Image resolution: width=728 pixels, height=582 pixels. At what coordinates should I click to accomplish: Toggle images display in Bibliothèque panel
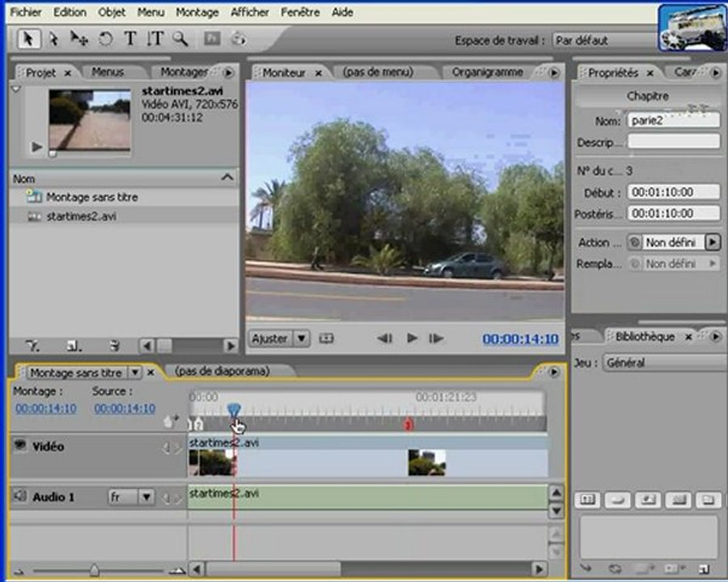coord(648,500)
